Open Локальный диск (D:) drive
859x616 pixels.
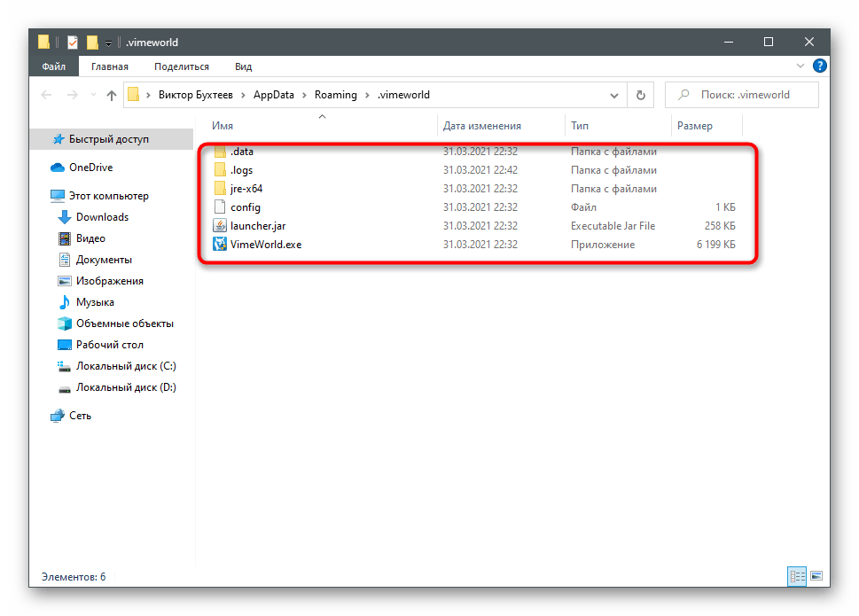tap(126, 387)
